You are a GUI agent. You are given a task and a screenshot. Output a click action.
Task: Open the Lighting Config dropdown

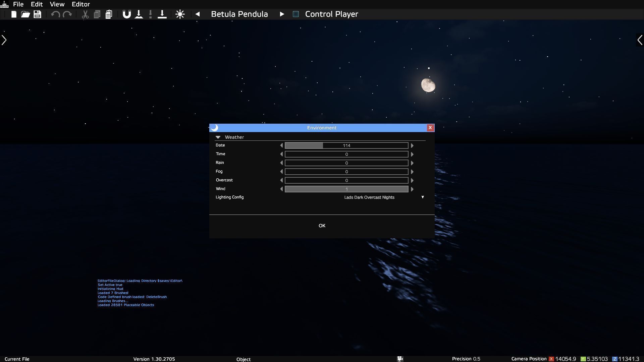pos(423,197)
